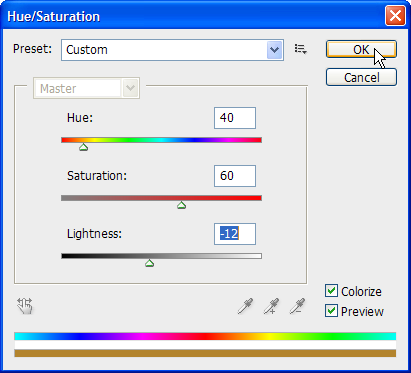Viewport: 411px width, 373px height.
Task: Toggle the Preview checkbox
Action: click(331, 311)
